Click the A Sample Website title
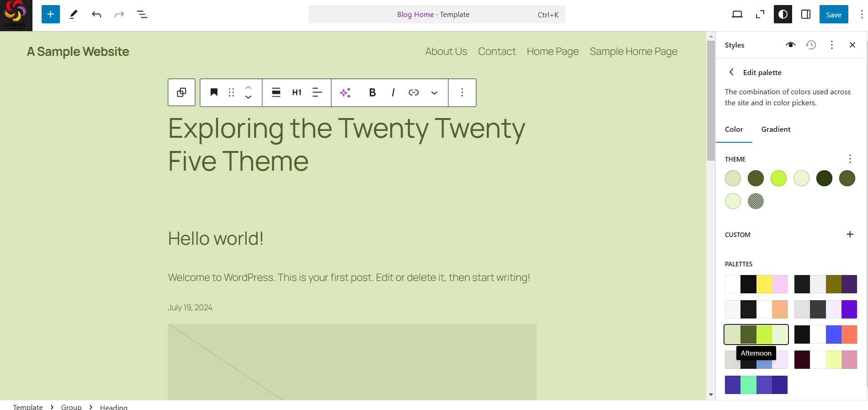Image resolution: width=868 pixels, height=410 pixels. pos(78,52)
